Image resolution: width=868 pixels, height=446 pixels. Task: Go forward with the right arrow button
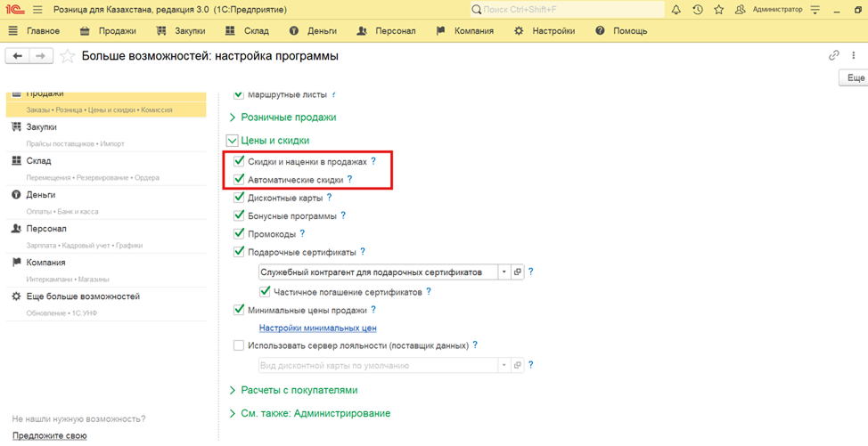click(x=41, y=56)
